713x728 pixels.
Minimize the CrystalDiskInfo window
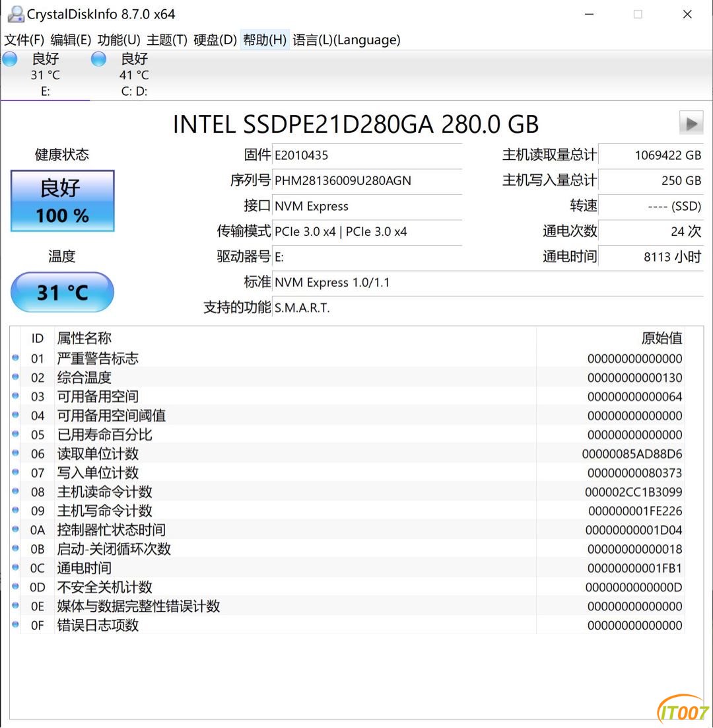click(x=589, y=14)
